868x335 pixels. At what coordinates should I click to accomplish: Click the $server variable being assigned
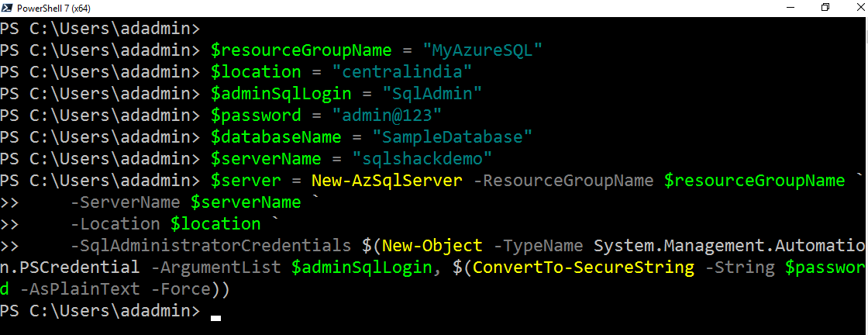pyautogui.click(x=246, y=181)
